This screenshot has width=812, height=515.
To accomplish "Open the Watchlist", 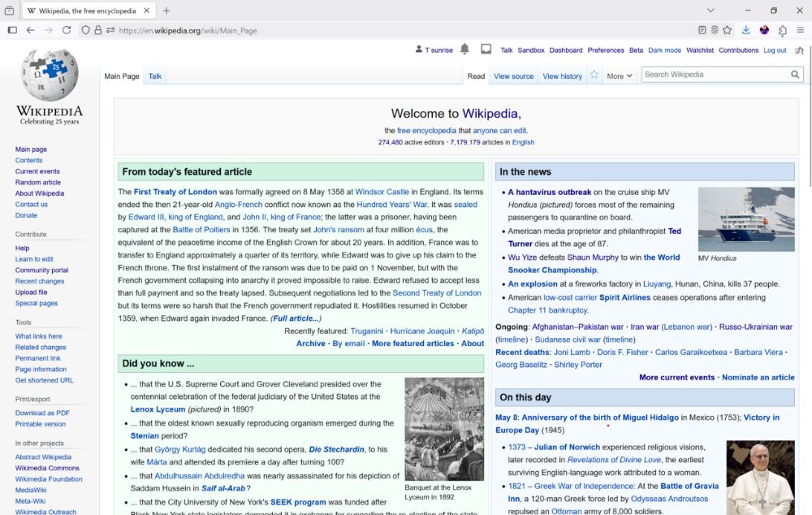I will pos(700,50).
